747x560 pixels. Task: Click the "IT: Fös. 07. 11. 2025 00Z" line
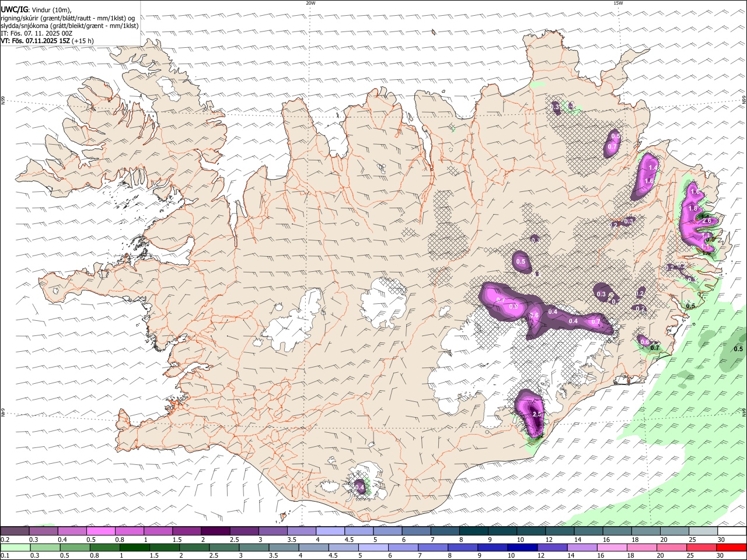[37, 33]
